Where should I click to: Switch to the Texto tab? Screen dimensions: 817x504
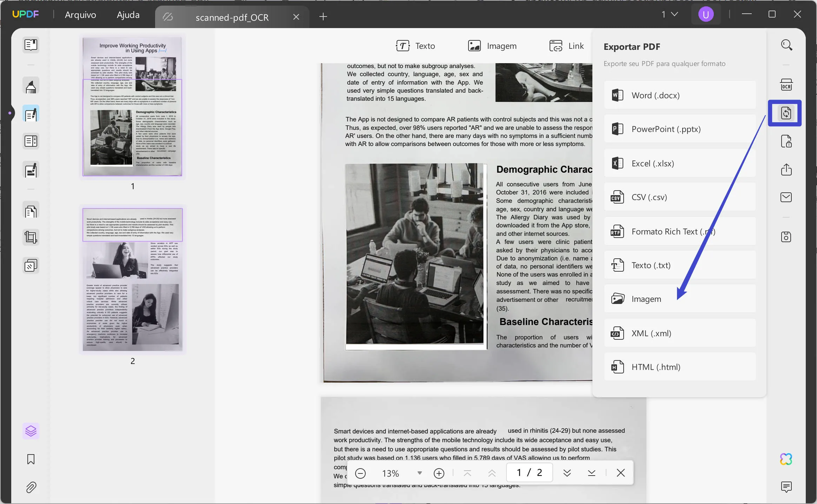[416, 46]
